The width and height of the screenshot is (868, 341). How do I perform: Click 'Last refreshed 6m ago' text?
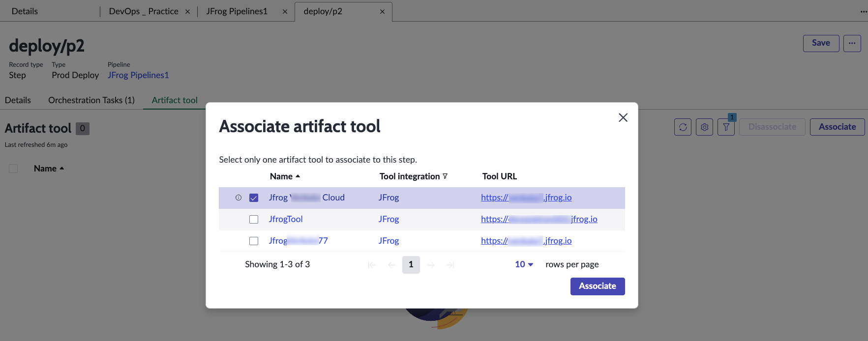click(36, 145)
